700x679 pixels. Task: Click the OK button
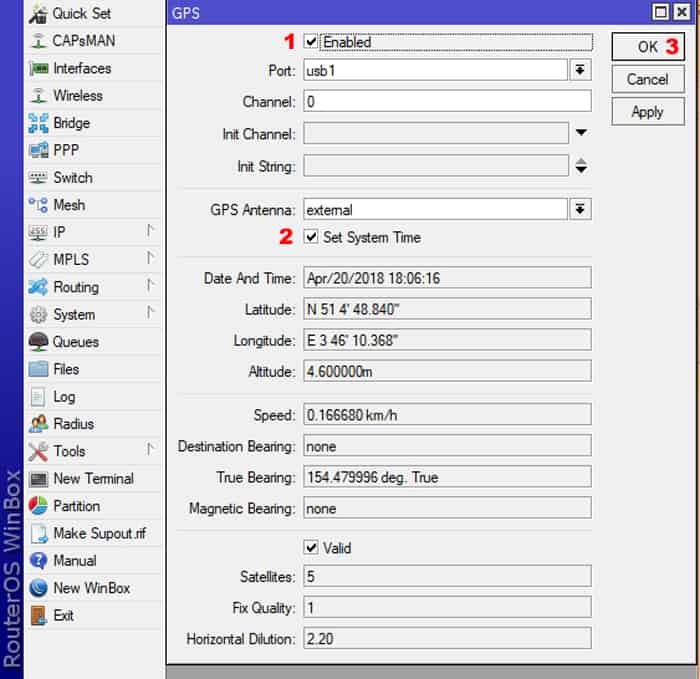coord(648,46)
